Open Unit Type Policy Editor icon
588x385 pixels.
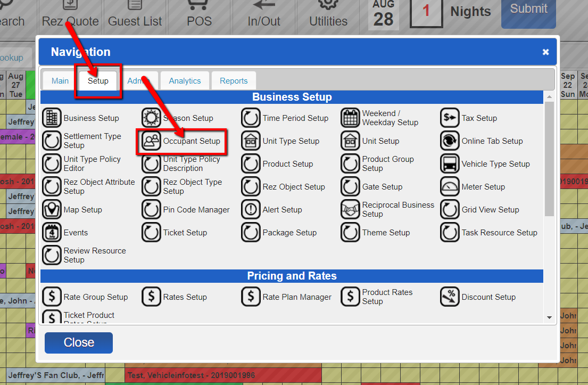[52, 163]
